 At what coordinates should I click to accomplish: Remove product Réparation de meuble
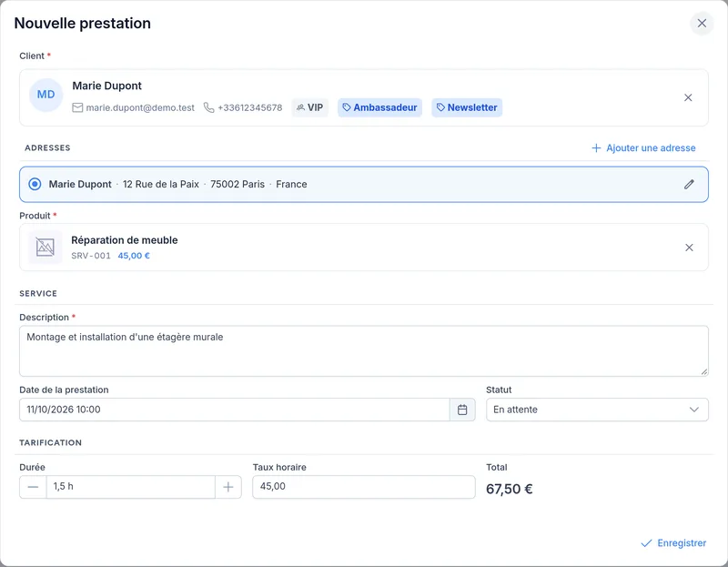pyautogui.click(x=689, y=248)
